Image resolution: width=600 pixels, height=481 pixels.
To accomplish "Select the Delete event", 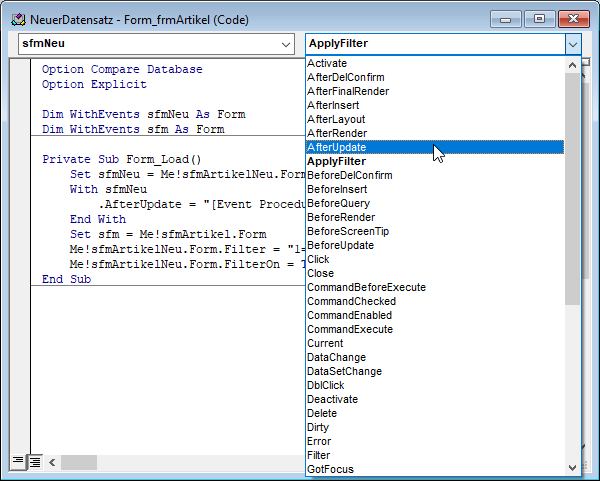I will 435,413.
